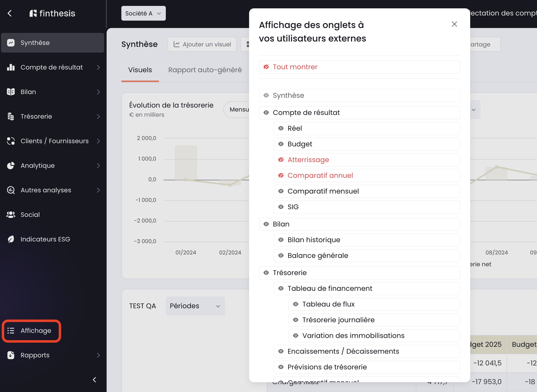Unhide the Atterrissage tab eye icon
Screen dimensions: 537x392
281,160
